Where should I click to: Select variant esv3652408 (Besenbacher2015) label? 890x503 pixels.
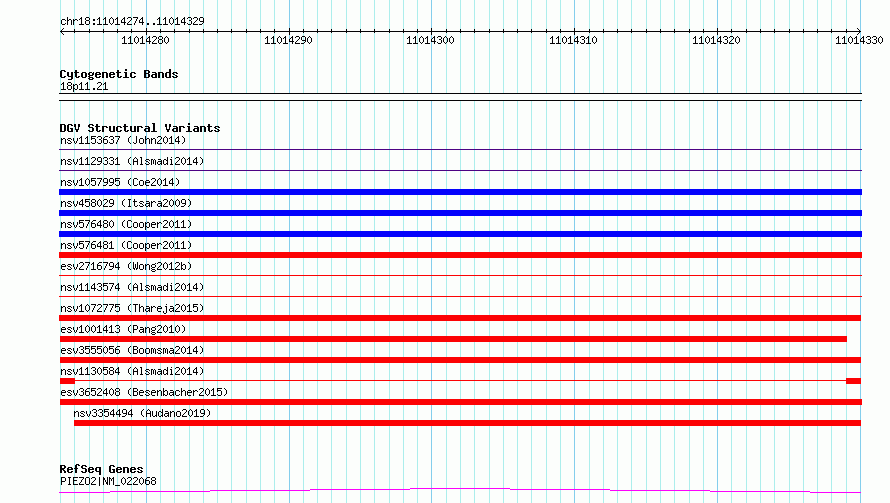pos(144,392)
